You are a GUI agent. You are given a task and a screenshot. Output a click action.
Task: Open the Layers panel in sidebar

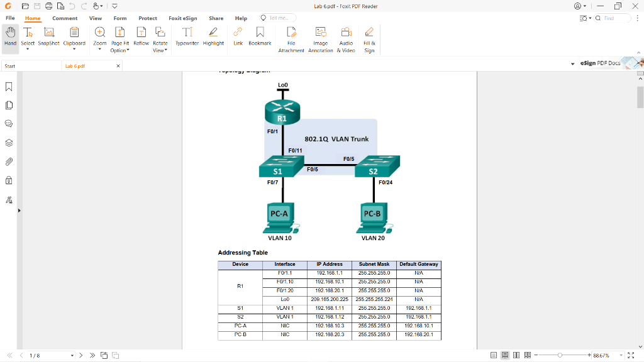[8, 143]
